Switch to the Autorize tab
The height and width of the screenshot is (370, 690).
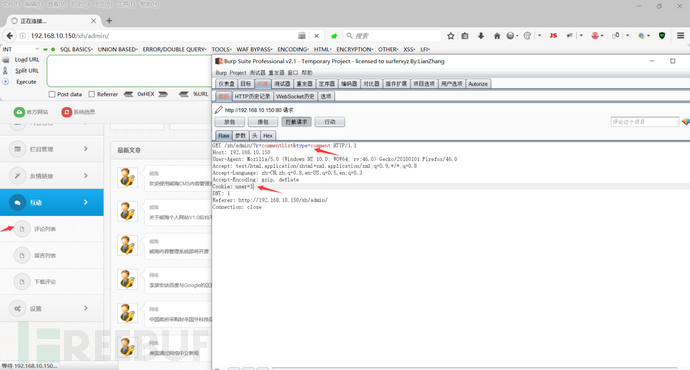click(478, 84)
